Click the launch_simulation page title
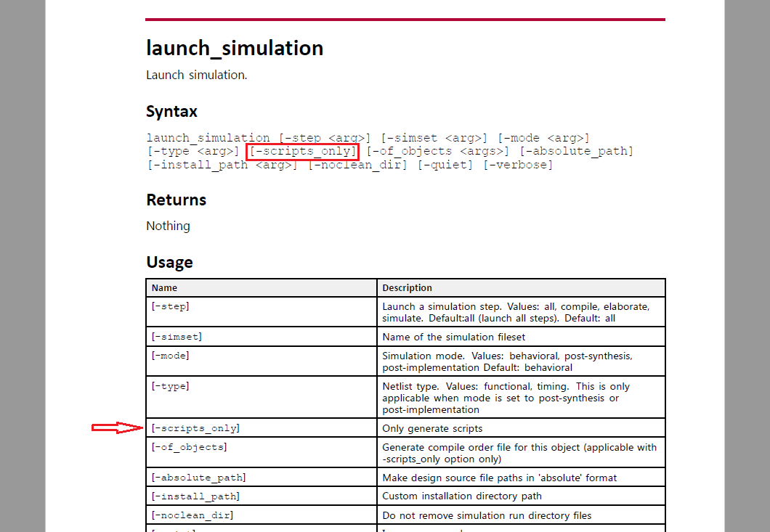The image size is (770, 532). (234, 48)
